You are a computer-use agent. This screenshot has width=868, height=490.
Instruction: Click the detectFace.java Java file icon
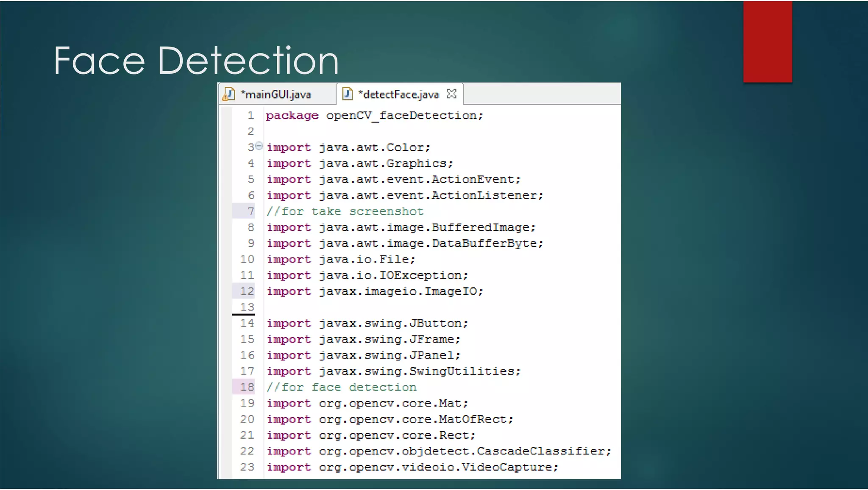pos(347,94)
